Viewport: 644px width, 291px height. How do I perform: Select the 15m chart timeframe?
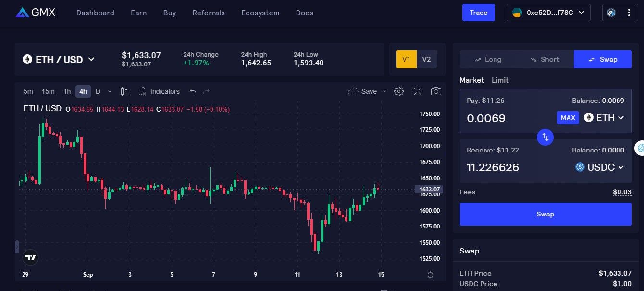click(48, 91)
